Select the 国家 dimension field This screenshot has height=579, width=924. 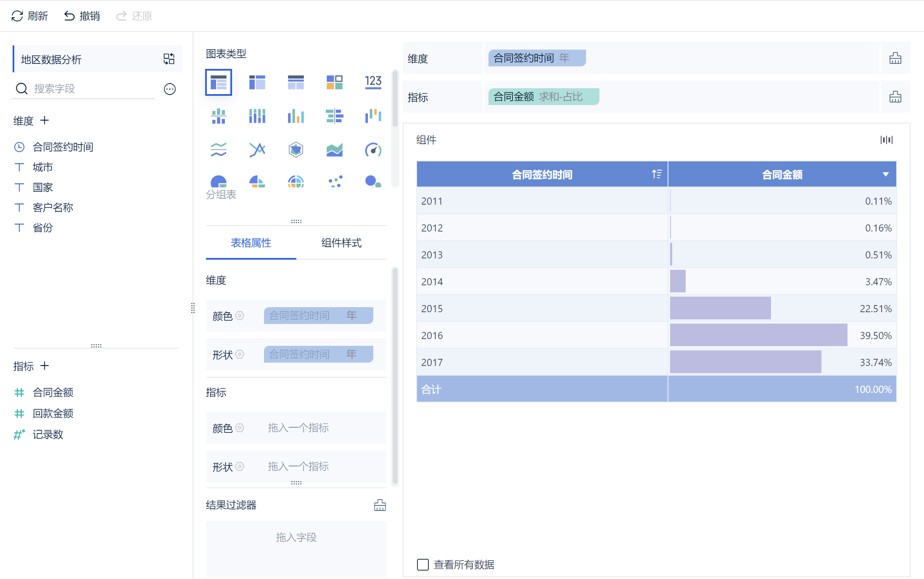pos(43,187)
